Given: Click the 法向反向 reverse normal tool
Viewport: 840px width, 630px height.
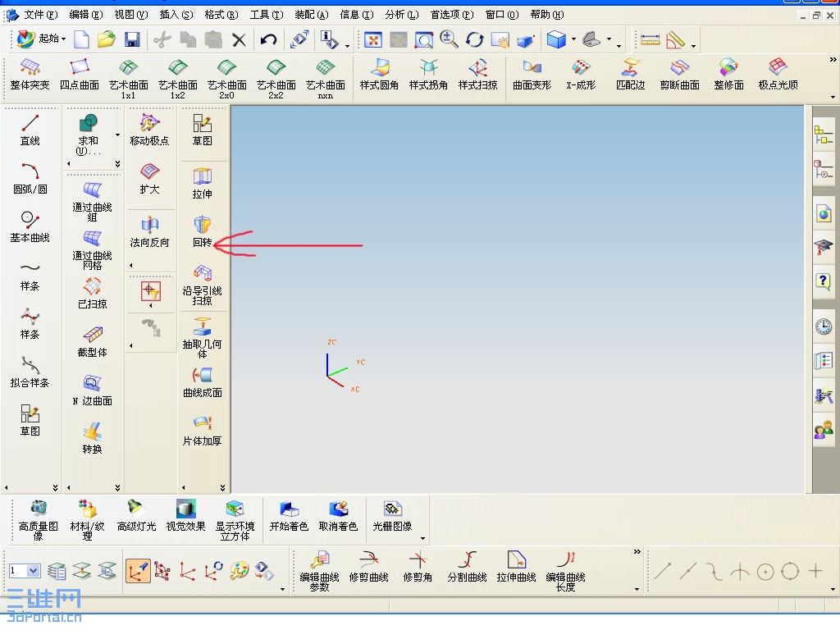Looking at the screenshot, I should [x=149, y=232].
